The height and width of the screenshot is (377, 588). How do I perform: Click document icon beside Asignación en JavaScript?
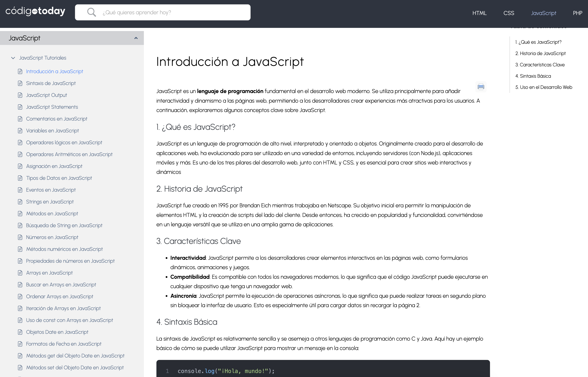point(20,166)
